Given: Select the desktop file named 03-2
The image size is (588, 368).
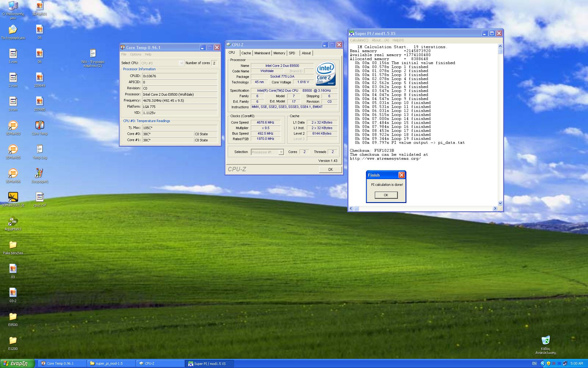Looking at the screenshot, I should pos(13,295).
